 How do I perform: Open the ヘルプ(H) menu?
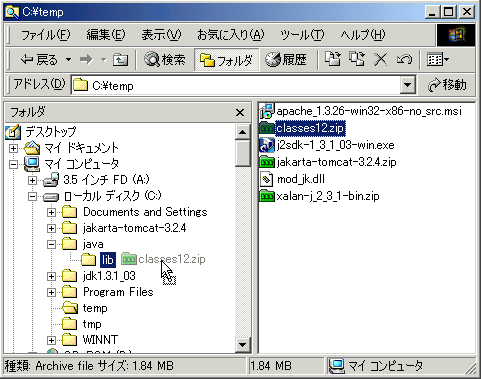tap(363, 35)
